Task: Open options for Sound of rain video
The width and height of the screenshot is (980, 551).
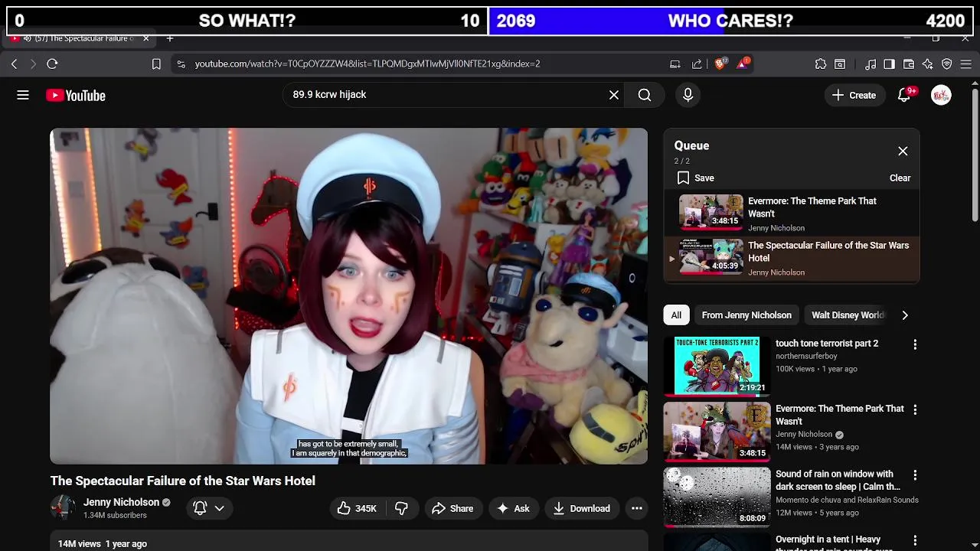Action: click(x=915, y=475)
